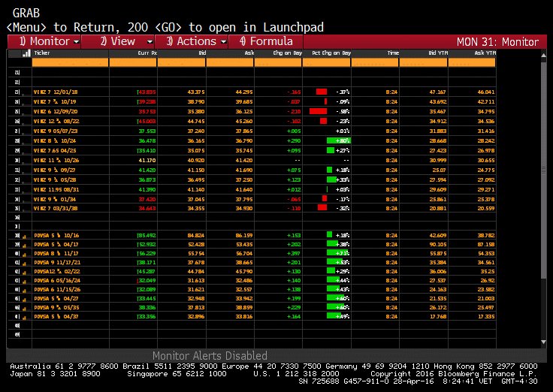The image size is (553, 392).
Task: Select the VENZ 7 12/01/18 ticker
Action: pyautogui.click(x=56, y=92)
